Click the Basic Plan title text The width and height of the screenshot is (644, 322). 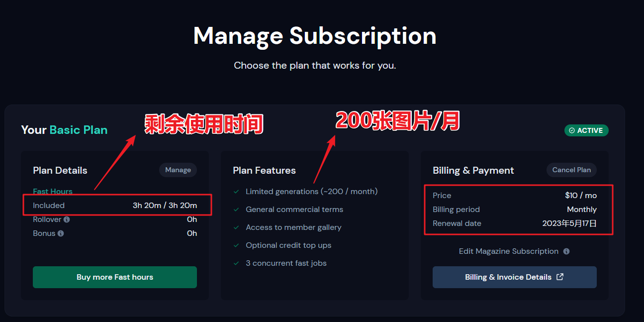point(79,130)
